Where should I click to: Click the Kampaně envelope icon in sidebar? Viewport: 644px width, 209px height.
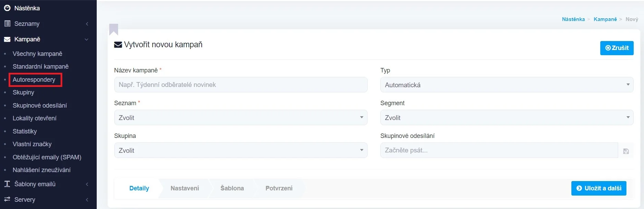[7, 39]
